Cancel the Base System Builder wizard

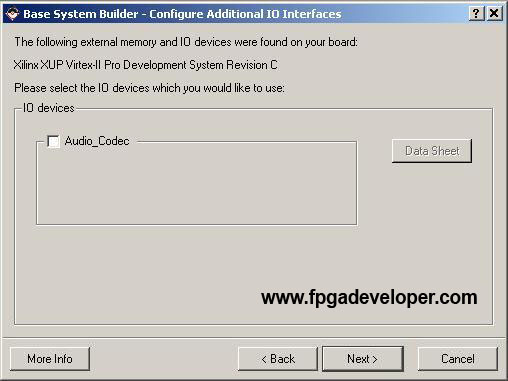pos(458,359)
